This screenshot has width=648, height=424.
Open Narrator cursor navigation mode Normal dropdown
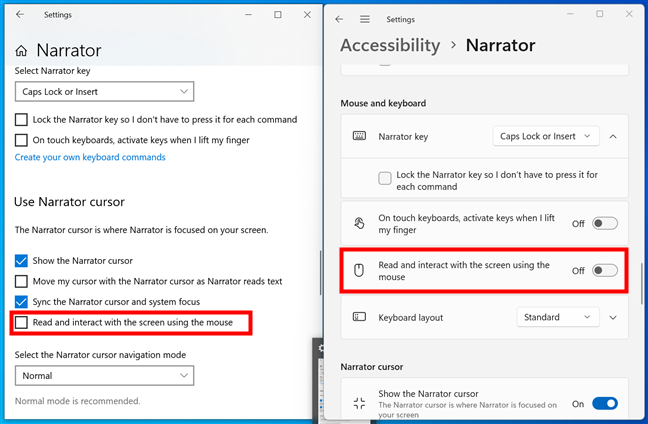coord(105,375)
